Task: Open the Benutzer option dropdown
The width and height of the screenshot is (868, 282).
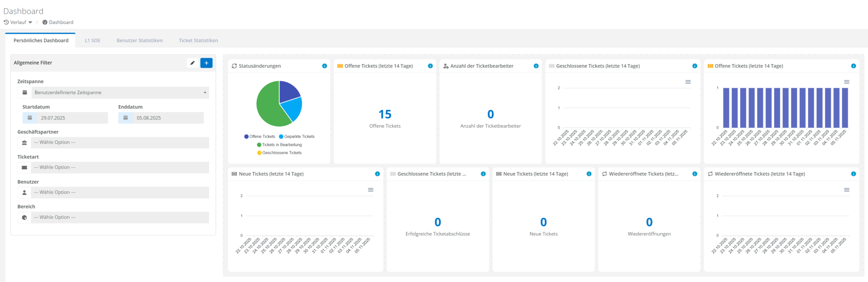Action: [120, 193]
